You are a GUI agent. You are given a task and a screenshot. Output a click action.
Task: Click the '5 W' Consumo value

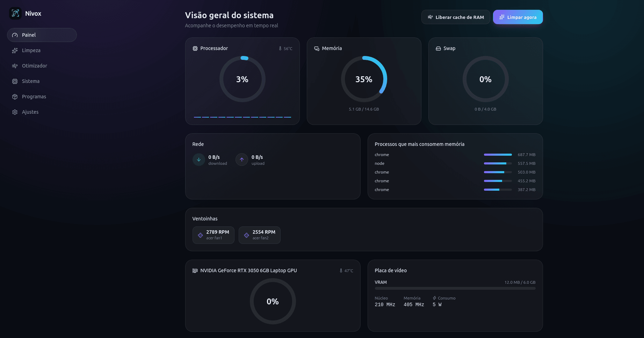[437, 305]
